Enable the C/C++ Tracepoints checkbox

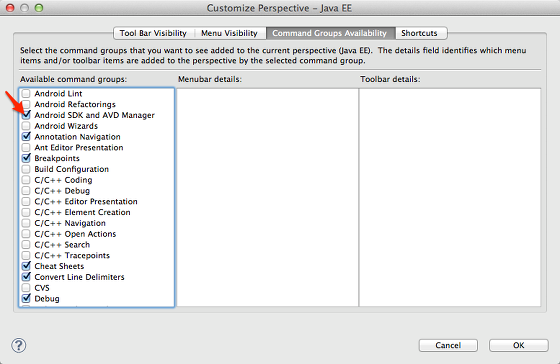26,255
